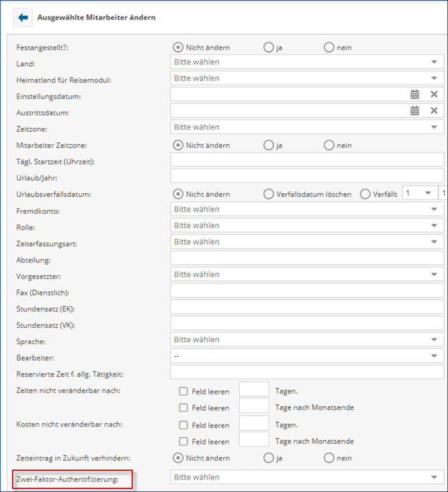Open the Land dropdown

tap(307, 62)
